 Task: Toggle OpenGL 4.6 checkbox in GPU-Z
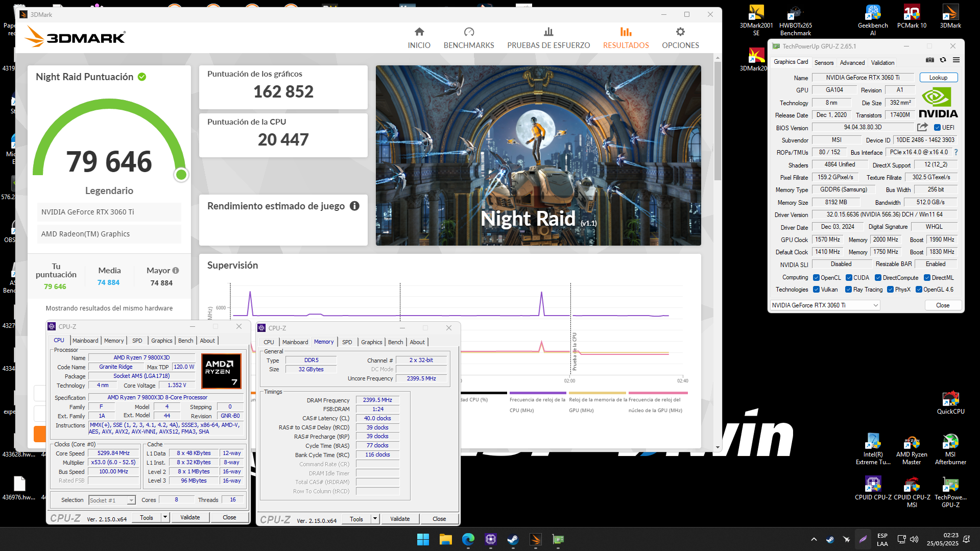pos(919,290)
